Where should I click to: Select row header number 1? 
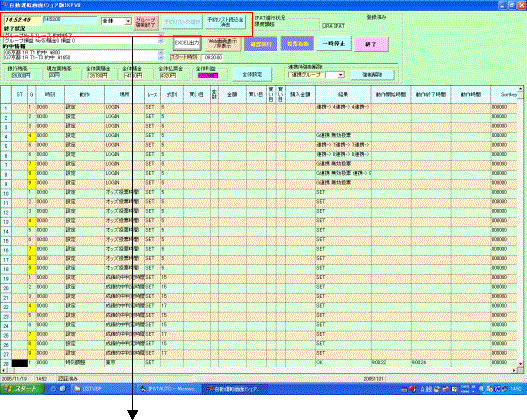pos(6,108)
